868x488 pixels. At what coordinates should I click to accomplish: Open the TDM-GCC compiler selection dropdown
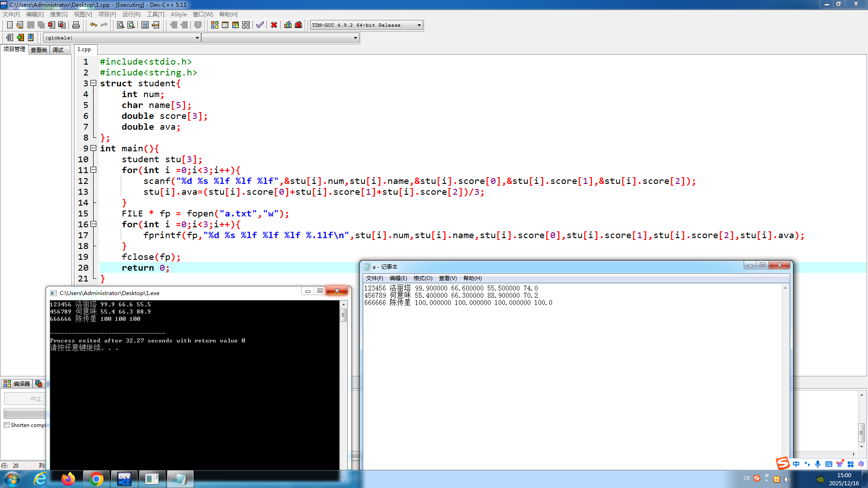419,25
